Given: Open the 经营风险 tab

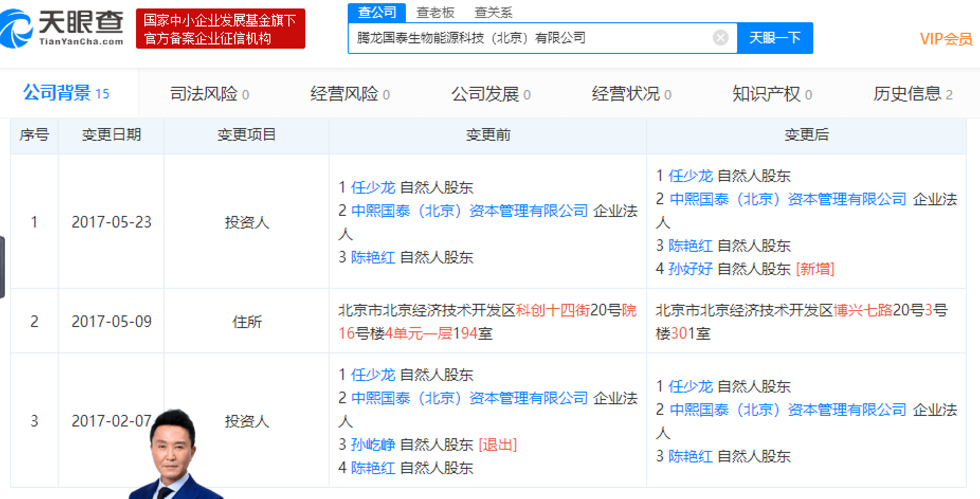Looking at the screenshot, I should tap(350, 94).
